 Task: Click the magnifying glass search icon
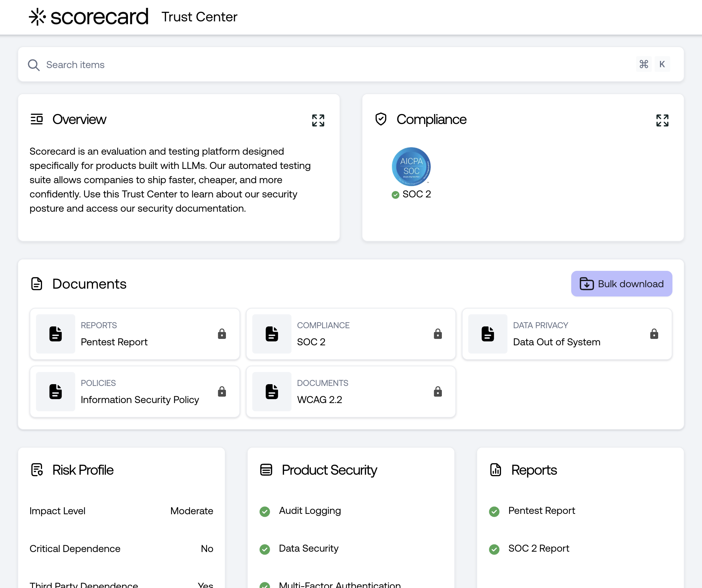tap(34, 65)
